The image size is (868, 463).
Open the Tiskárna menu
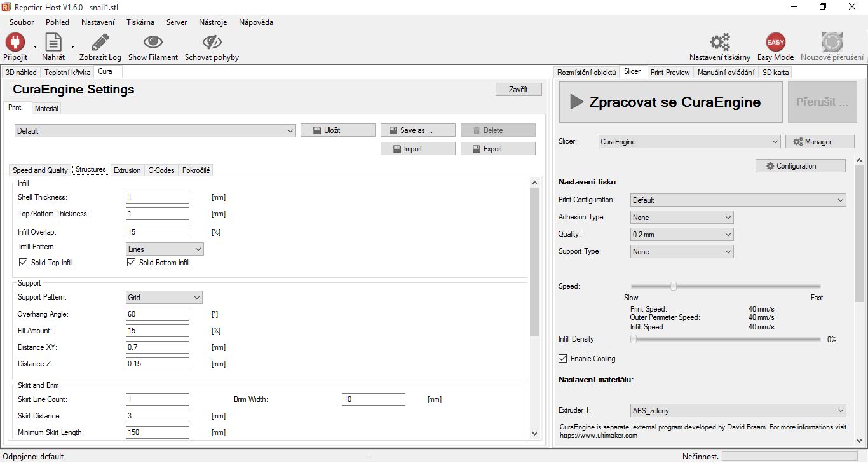(140, 22)
